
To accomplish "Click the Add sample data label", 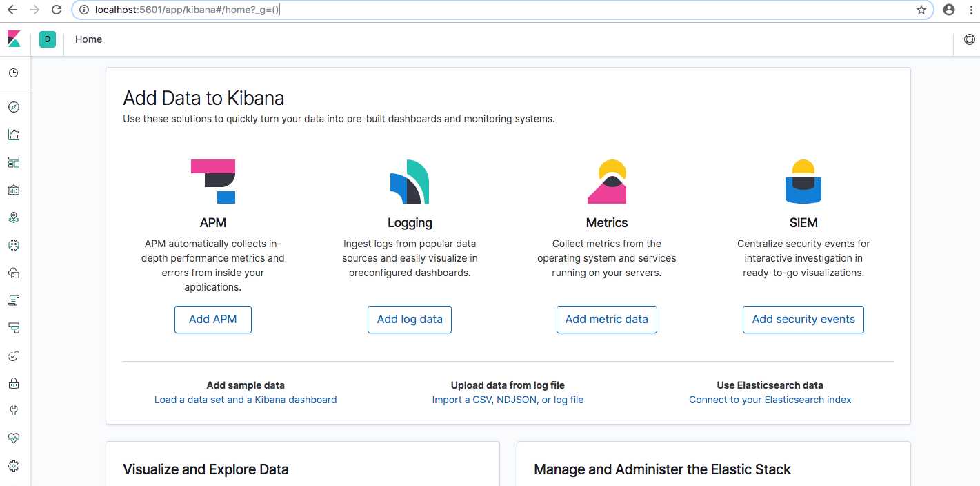I will 246,385.
